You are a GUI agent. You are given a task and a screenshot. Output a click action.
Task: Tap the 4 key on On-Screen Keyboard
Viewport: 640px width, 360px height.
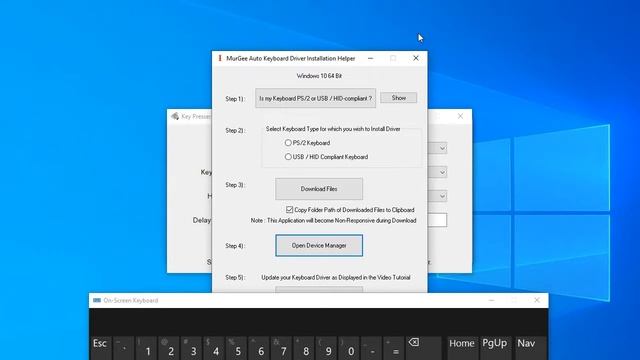click(x=214, y=348)
